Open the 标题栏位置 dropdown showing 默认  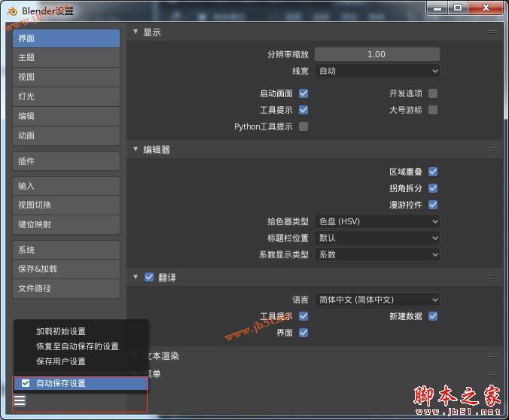pos(377,238)
